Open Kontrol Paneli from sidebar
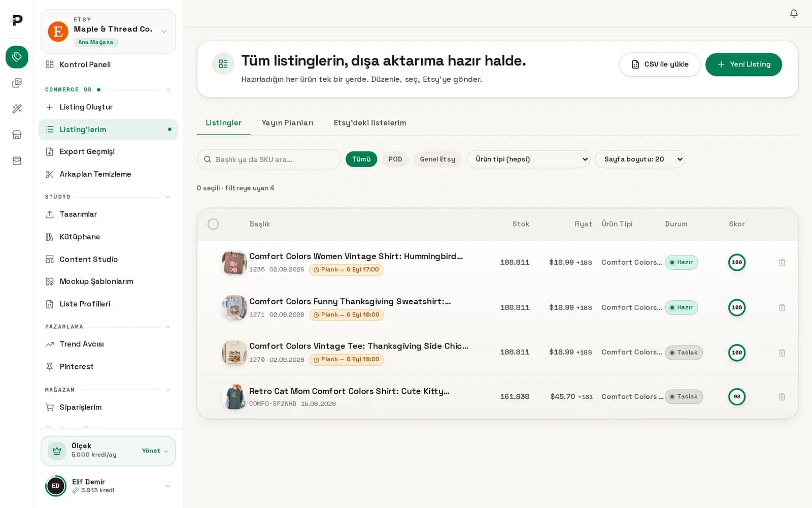 (x=108, y=65)
